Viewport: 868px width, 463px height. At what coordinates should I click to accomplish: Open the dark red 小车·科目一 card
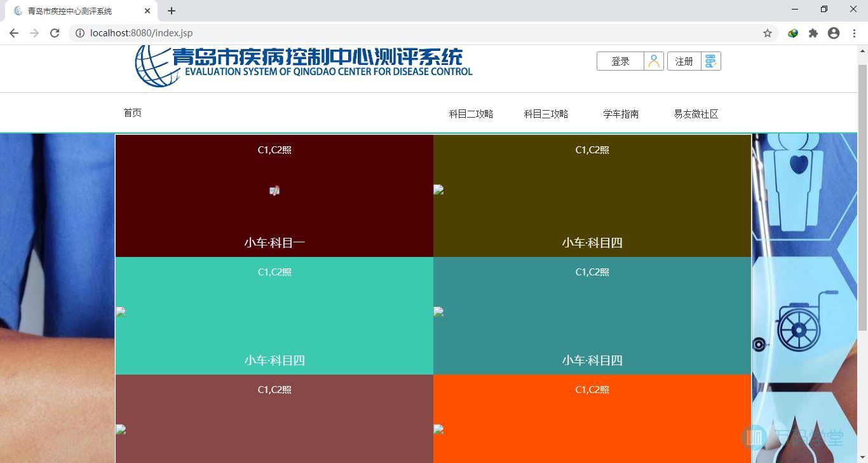pyautogui.click(x=275, y=196)
